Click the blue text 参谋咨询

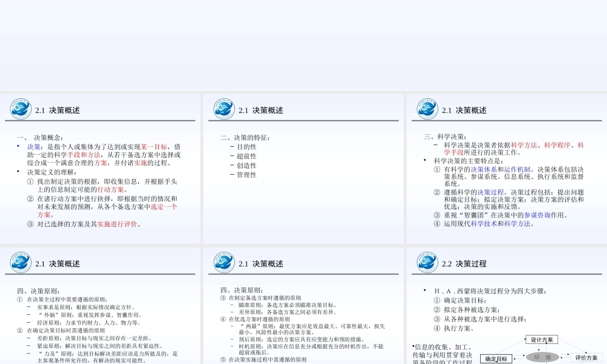point(537,215)
